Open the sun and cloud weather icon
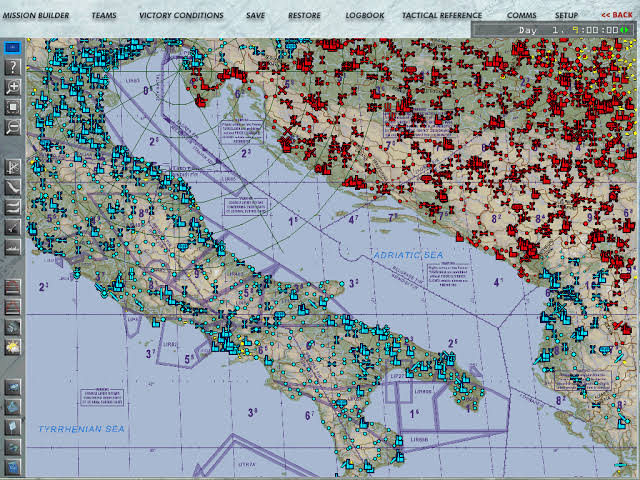 [13, 347]
